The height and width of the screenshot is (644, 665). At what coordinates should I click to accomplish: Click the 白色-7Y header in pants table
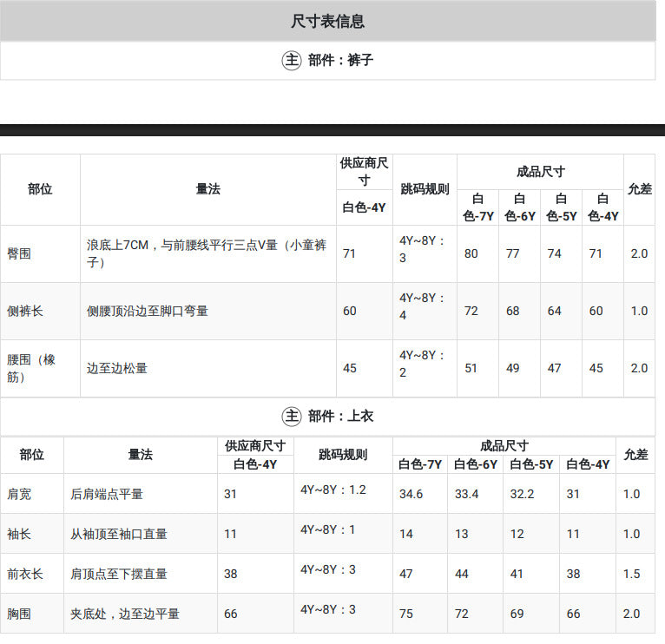(478, 207)
